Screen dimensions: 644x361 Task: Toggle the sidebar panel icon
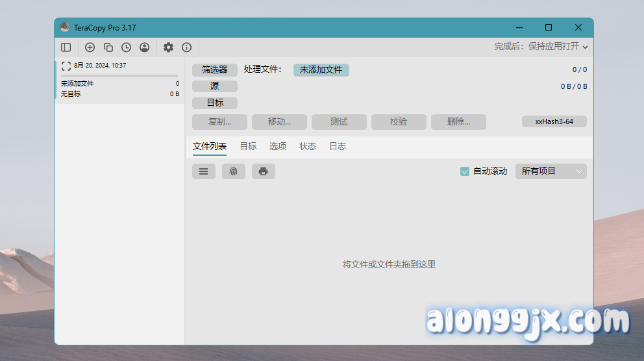coord(66,47)
